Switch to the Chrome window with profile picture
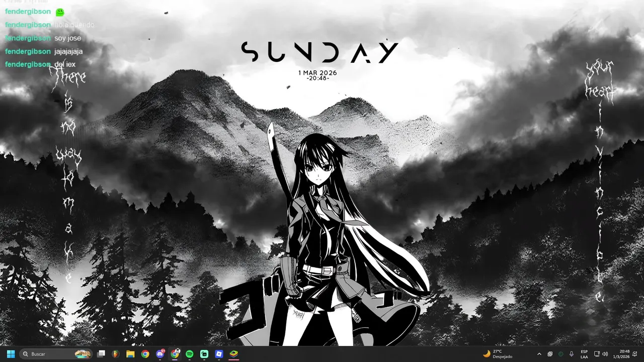The width and height of the screenshot is (644, 362). click(x=175, y=354)
